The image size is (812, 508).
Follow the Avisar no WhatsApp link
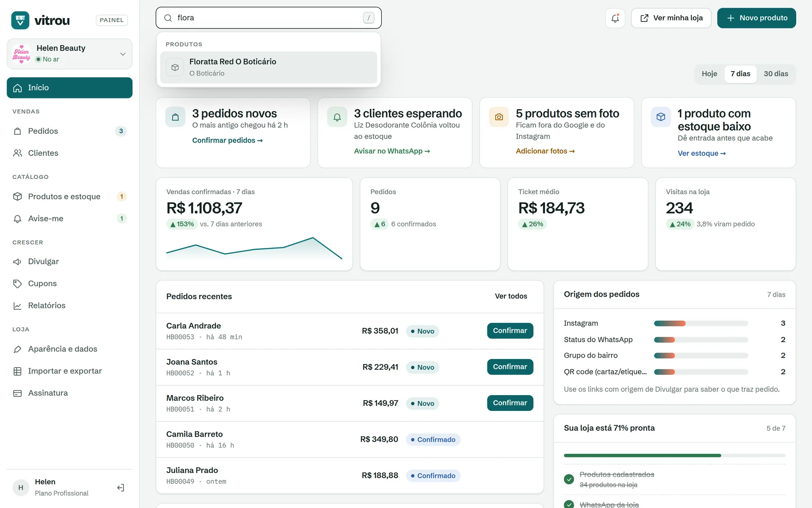392,151
